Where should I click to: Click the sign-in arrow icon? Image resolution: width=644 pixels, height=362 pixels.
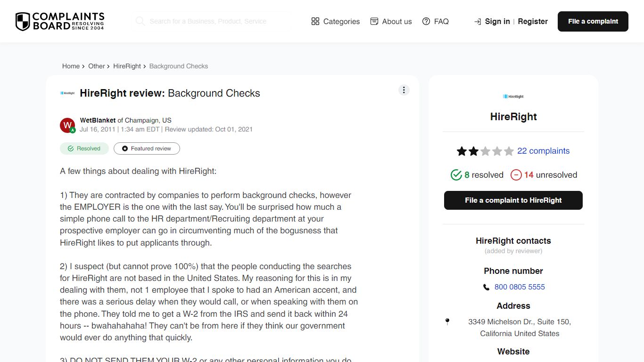(x=478, y=22)
